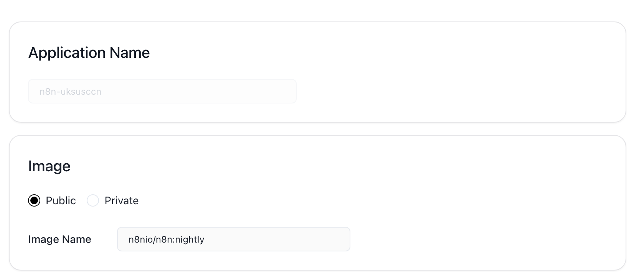Click the Application Name text field
The image size is (644, 279).
pos(162,92)
